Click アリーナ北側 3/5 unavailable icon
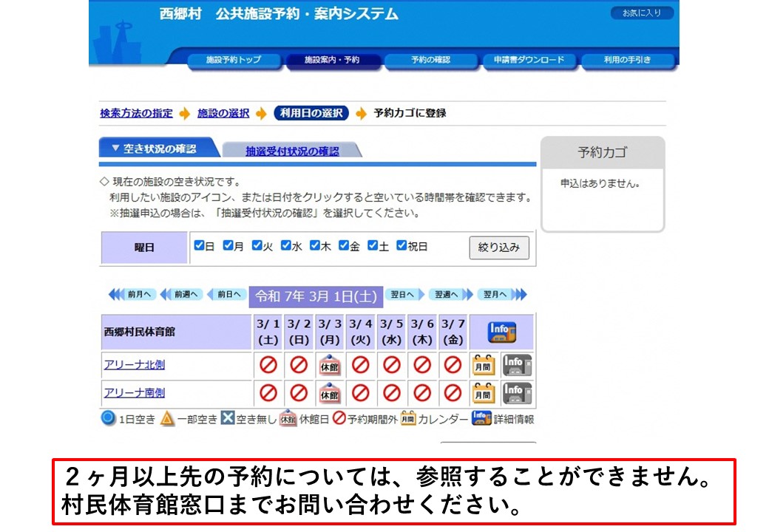 (x=392, y=365)
